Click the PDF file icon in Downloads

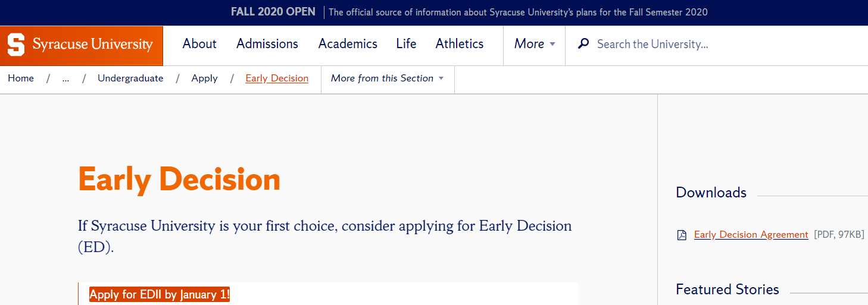pos(682,235)
